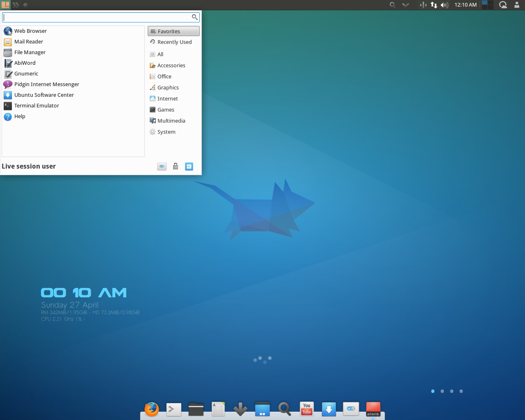Click the Plank icon in the dock
This screenshot has width=525, height=420.
click(x=373, y=409)
